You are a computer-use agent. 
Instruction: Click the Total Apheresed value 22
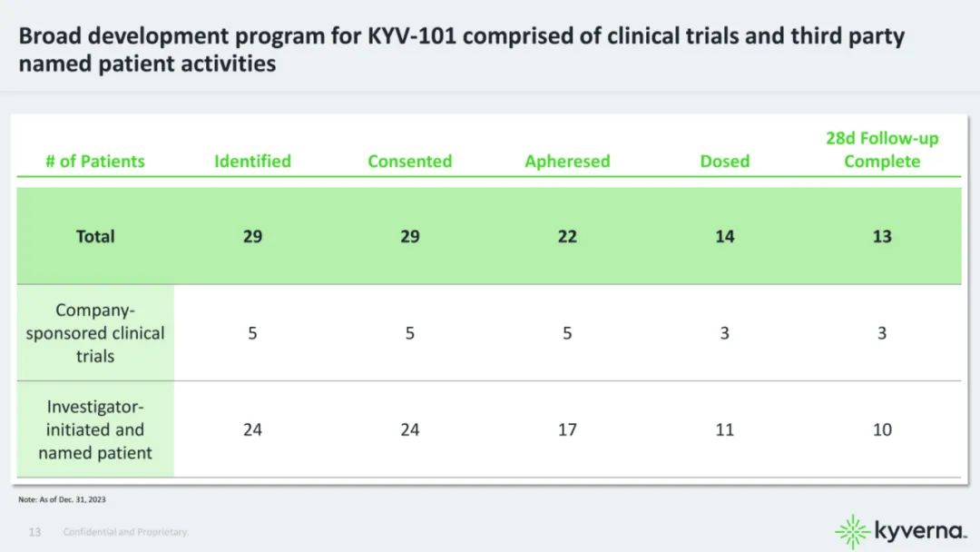tap(567, 236)
